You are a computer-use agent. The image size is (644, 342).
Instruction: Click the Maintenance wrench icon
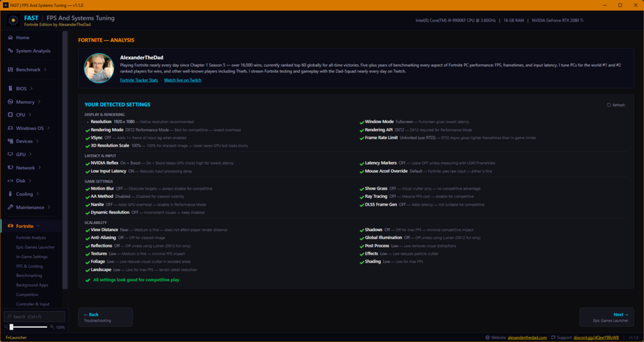coord(10,208)
